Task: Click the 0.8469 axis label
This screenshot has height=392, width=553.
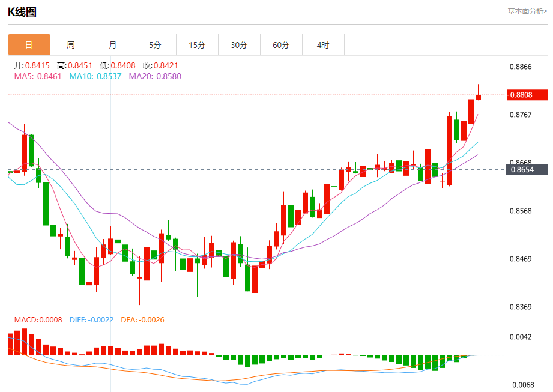Action: pos(521,259)
